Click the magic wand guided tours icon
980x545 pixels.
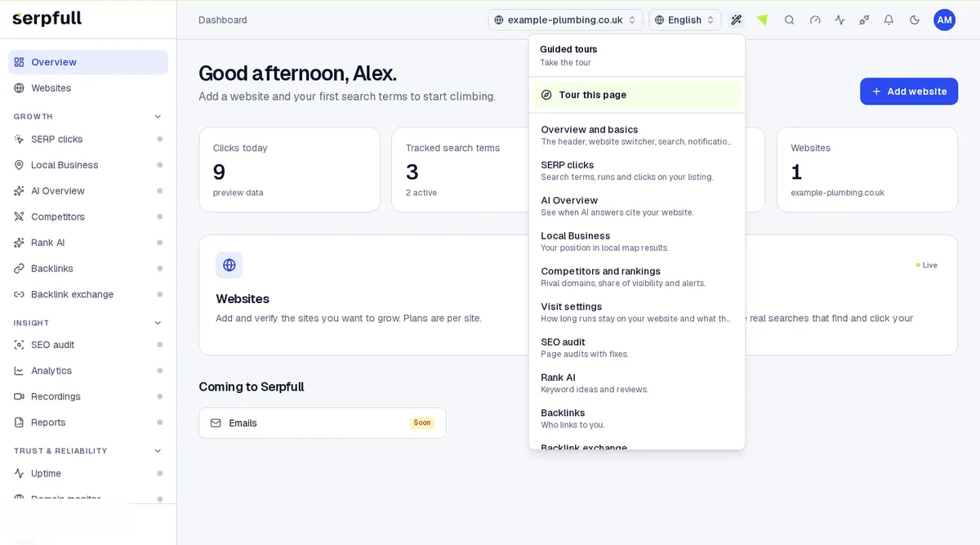[737, 20]
